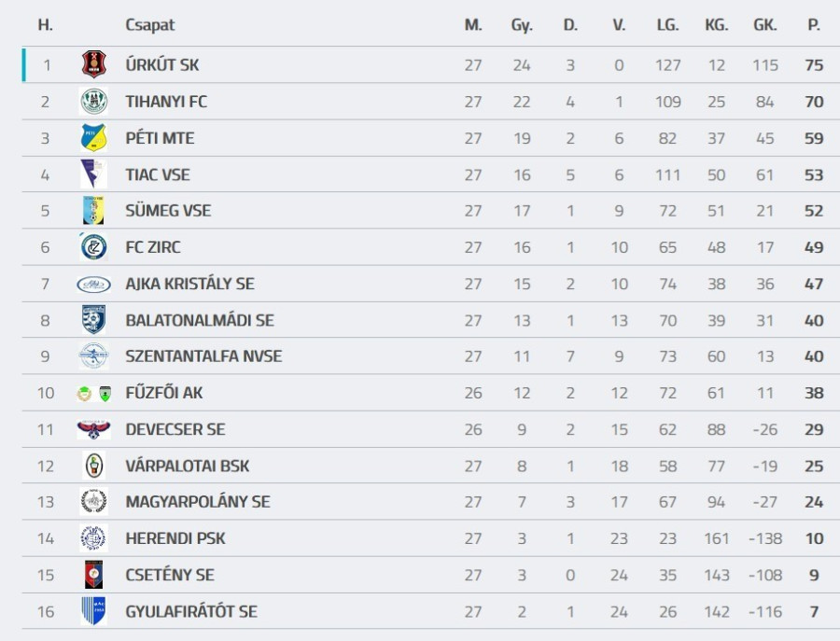Click the Gyulafirátót SE striped crest
The image size is (840, 641).
(x=93, y=611)
